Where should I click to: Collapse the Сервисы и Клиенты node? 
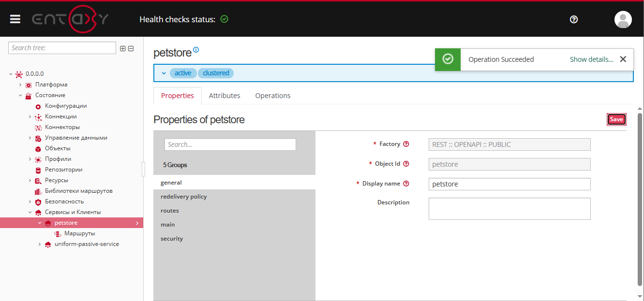(x=30, y=212)
